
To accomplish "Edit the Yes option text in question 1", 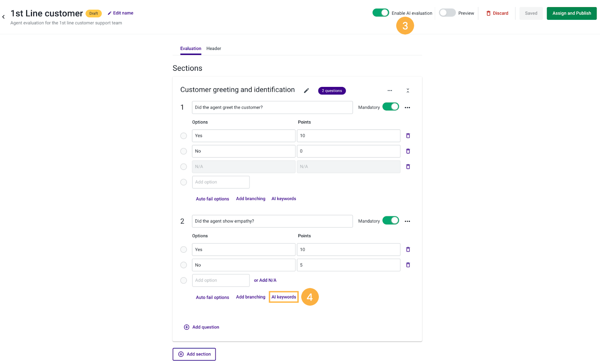I will point(244,136).
